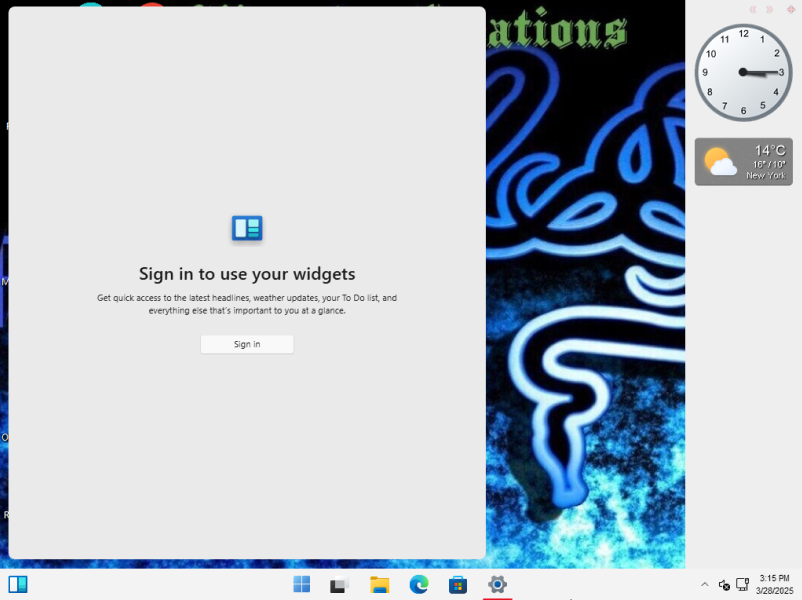Launch File Explorer from the taskbar
This screenshot has height=600, width=802.
(x=380, y=584)
